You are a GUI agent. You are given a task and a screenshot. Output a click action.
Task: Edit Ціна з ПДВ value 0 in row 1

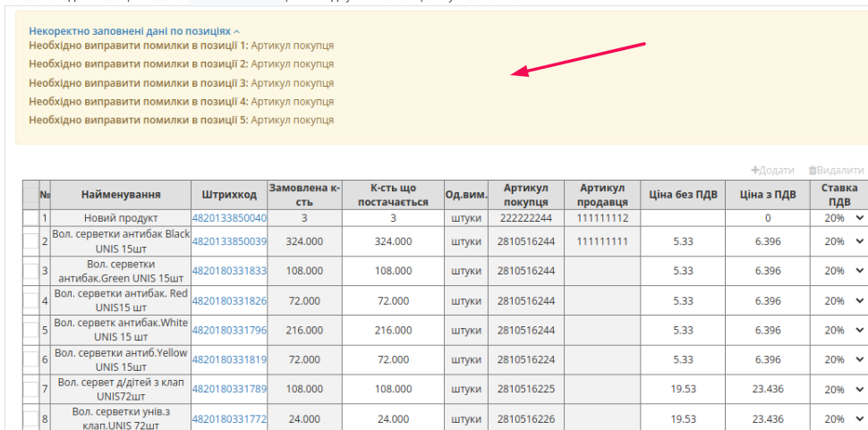point(768,218)
